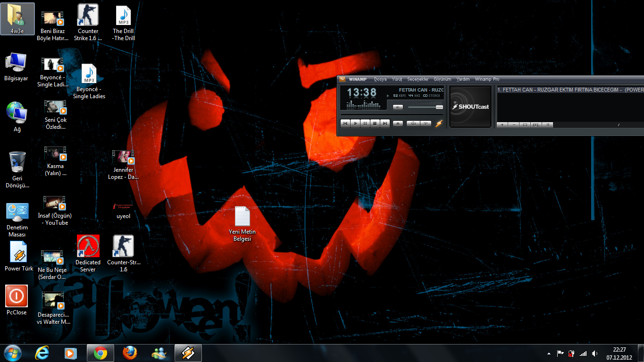Show hidden system tray icons
This screenshot has width=644, height=362.
tap(549, 354)
